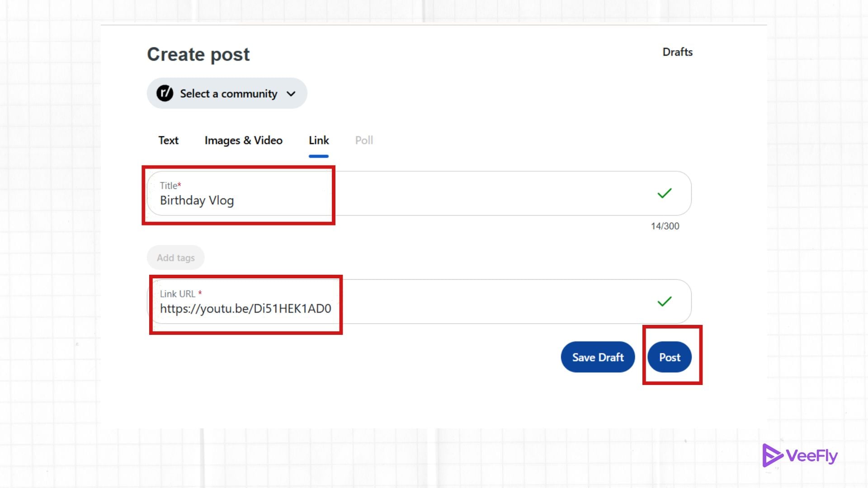The width and height of the screenshot is (868, 488).
Task: Open the Images & Video tab
Action: click(x=243, y=141)
